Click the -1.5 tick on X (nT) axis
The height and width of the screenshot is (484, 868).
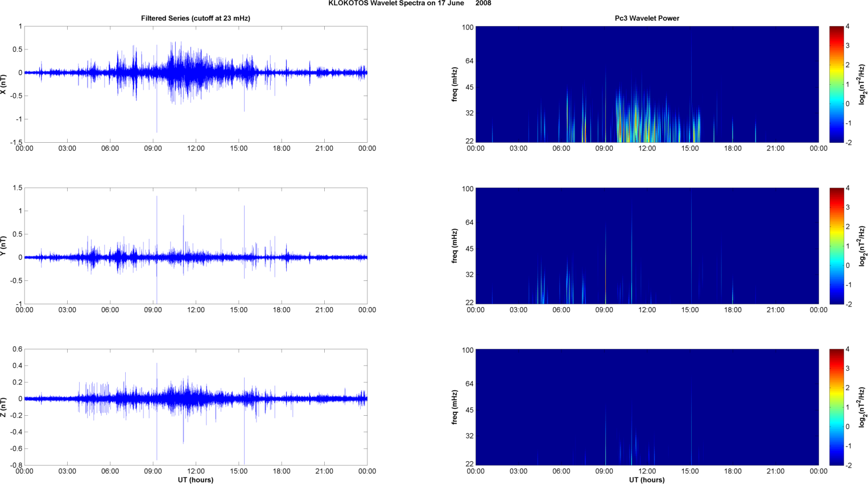tap(16, 143)
